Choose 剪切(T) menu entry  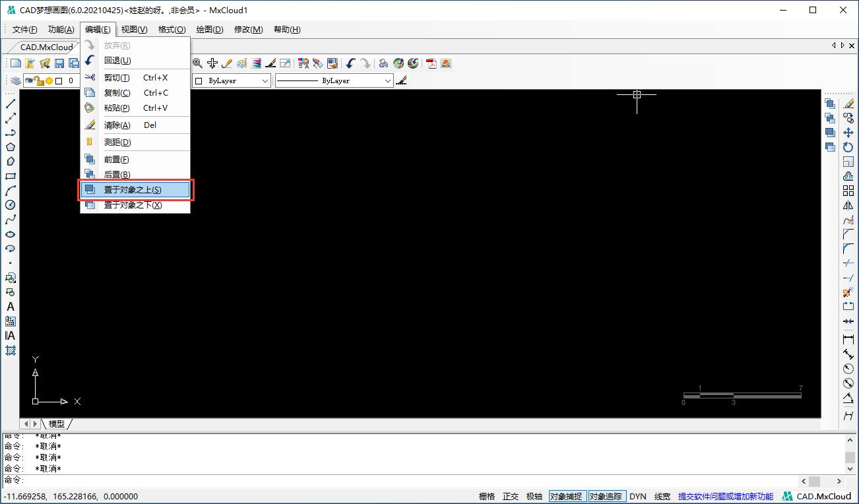point(135,78)
